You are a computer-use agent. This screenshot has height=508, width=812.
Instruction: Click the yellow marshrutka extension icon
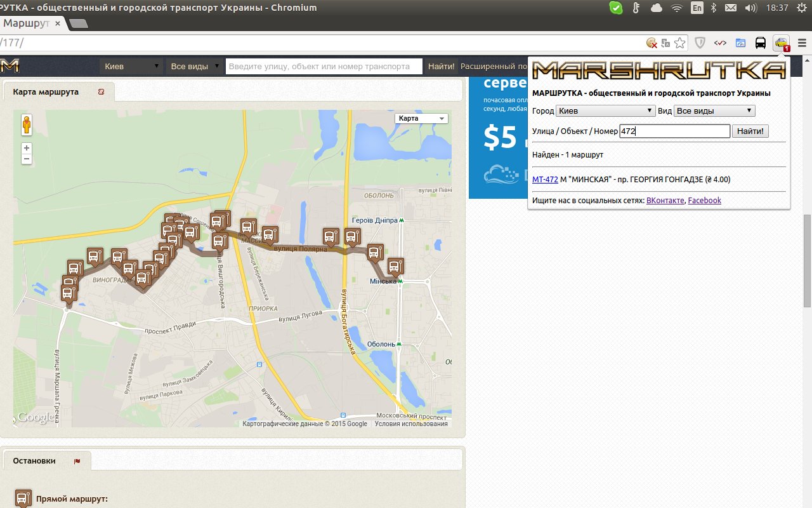[781, 43]
